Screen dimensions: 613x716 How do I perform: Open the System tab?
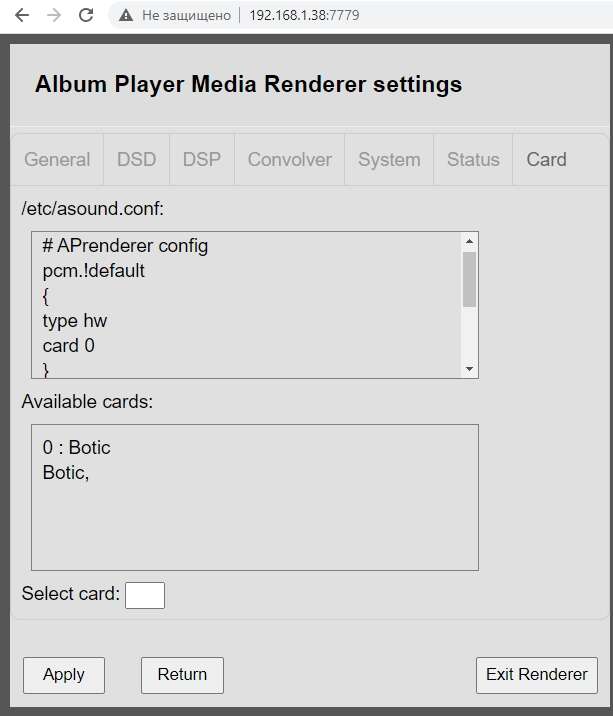[389, 159]
